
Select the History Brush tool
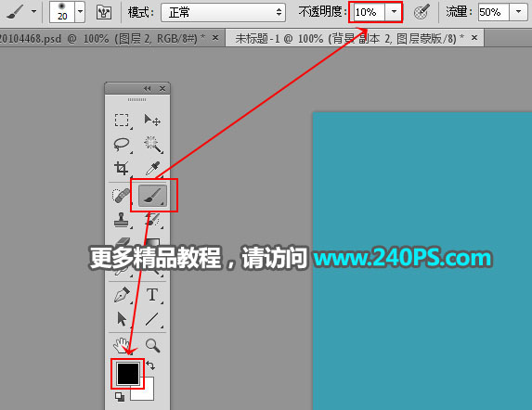[152, 220]
